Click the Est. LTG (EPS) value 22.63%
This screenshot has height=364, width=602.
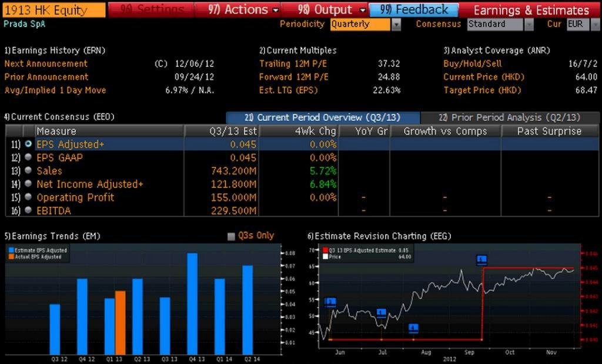click(387, 90)
